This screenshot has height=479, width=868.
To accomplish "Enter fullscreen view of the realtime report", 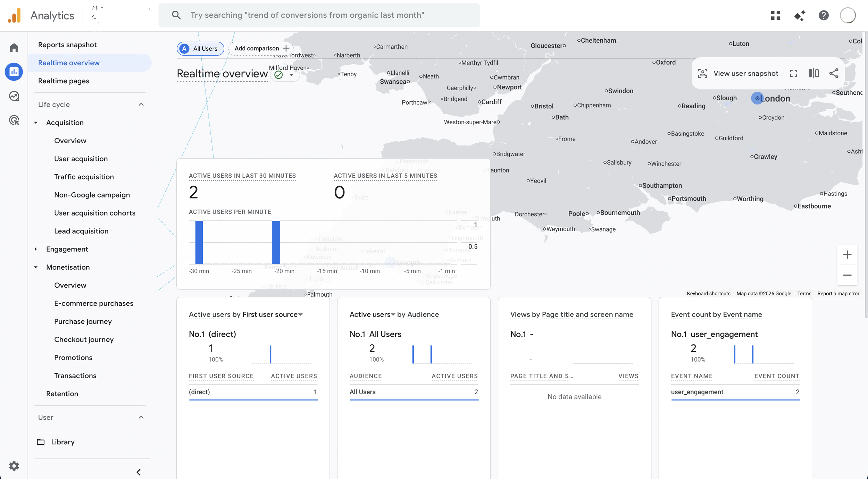I will 794,73.
